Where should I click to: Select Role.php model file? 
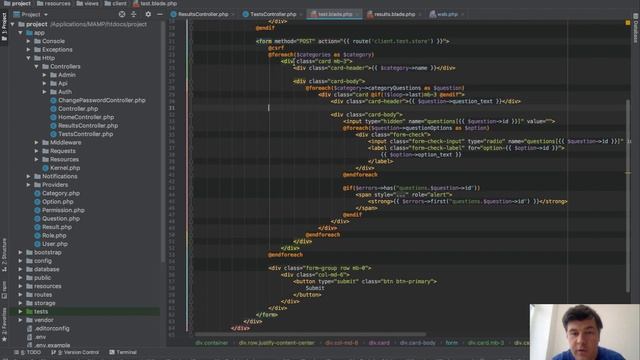point(50,236)
